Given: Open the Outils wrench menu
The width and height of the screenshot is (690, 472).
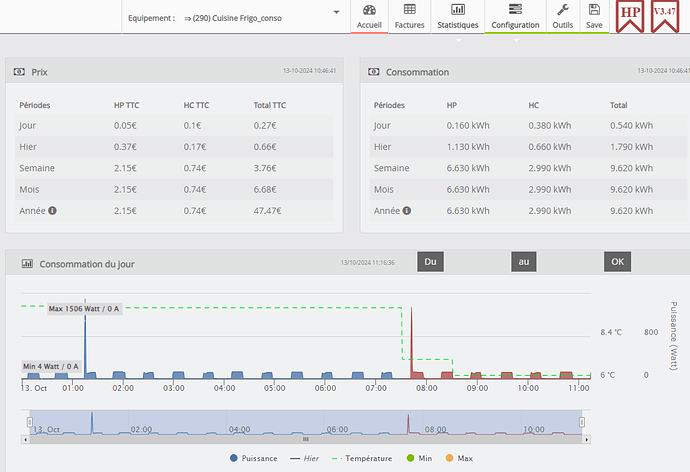Looking at the screenshot, I should click(x=563, y=16).
